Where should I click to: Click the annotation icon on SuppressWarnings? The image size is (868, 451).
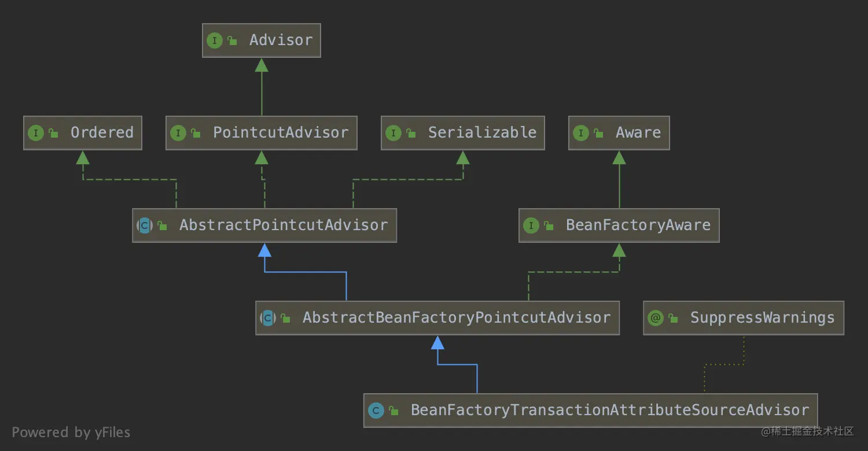pos(656,317)
